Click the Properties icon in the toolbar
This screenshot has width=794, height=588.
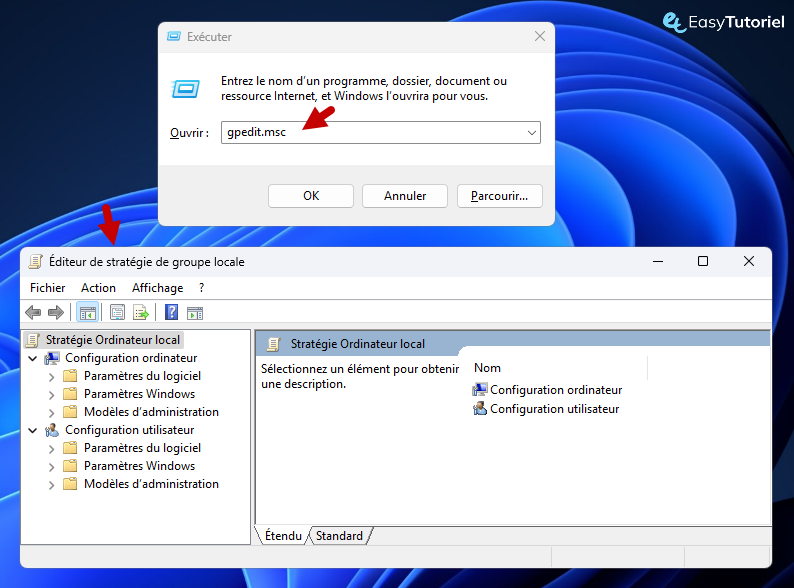(x=118, y=313)
